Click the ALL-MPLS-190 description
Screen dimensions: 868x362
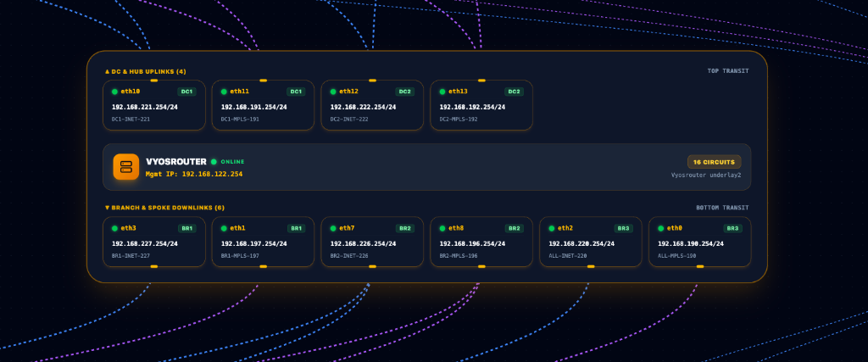[676, 256]
